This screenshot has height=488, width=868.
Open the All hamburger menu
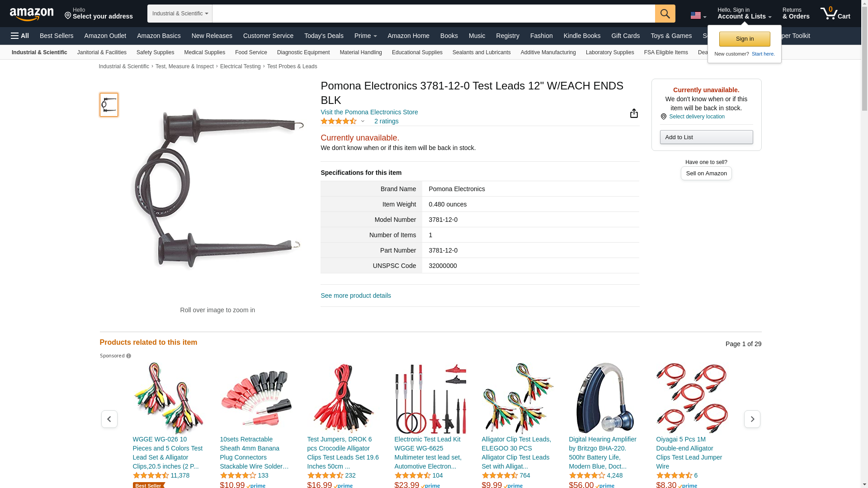[x=20, y=36]
